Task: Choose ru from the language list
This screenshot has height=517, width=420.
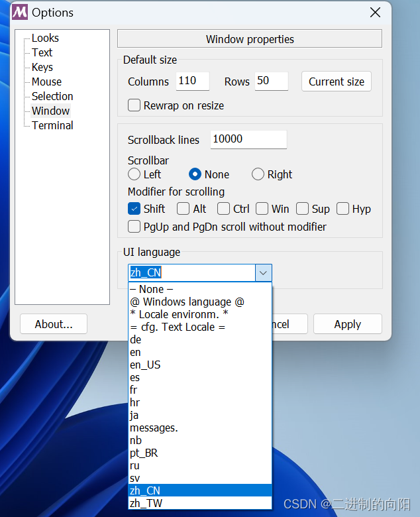Action: (200, 465)
